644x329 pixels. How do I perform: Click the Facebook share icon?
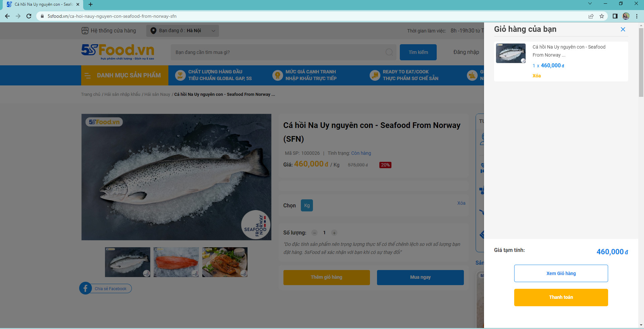(86, 288)
